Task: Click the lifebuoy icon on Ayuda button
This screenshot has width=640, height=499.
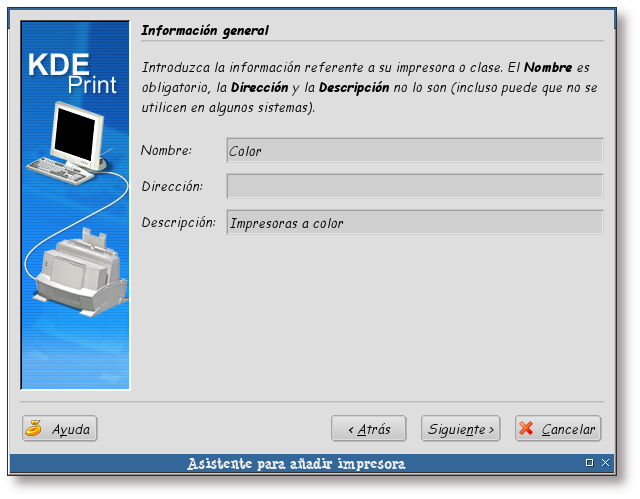Action: click(35, 429)
